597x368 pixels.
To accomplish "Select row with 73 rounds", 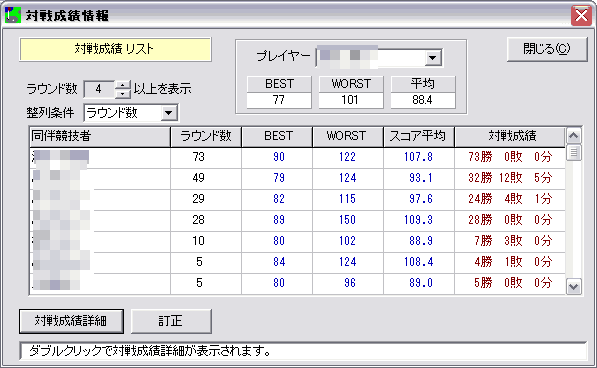I will point(297,158).
